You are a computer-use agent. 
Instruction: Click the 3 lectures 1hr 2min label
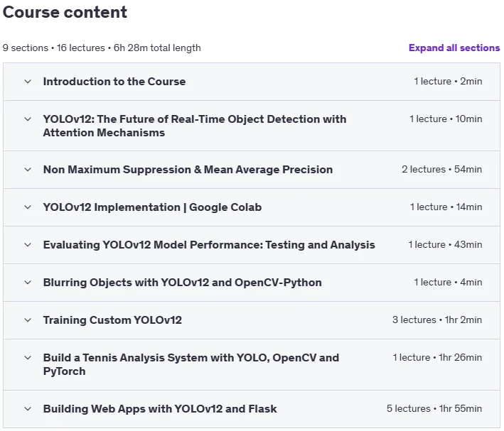tap(437, 320)
